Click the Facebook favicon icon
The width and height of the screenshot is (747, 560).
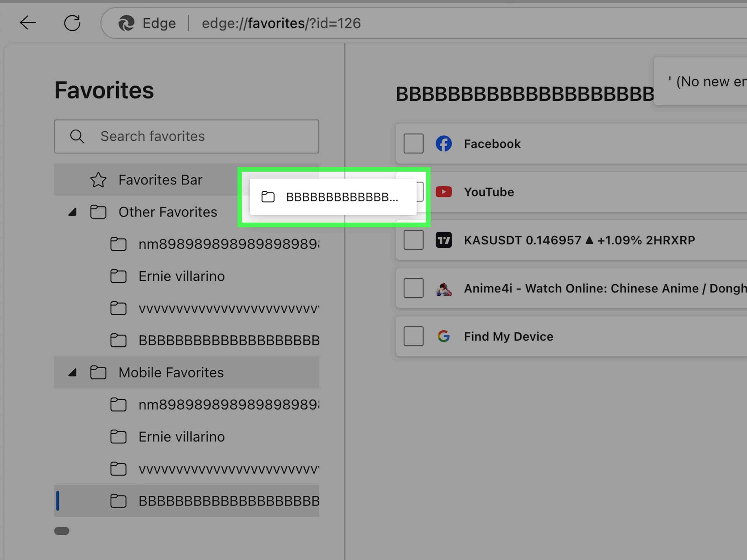[x=444, y=144]
